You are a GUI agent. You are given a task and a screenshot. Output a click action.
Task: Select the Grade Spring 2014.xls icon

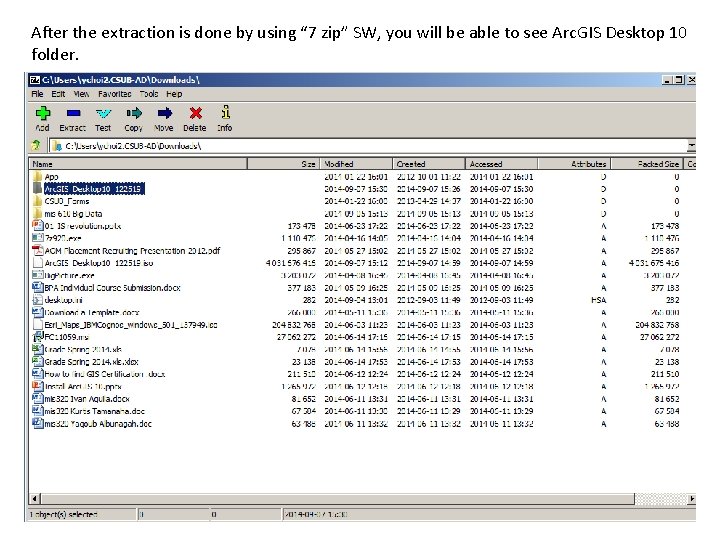[38, 349]
